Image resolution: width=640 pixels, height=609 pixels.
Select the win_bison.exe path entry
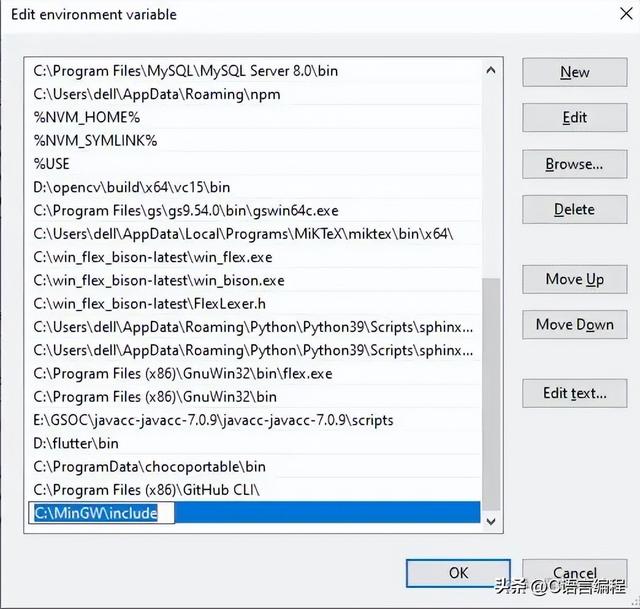255,280
